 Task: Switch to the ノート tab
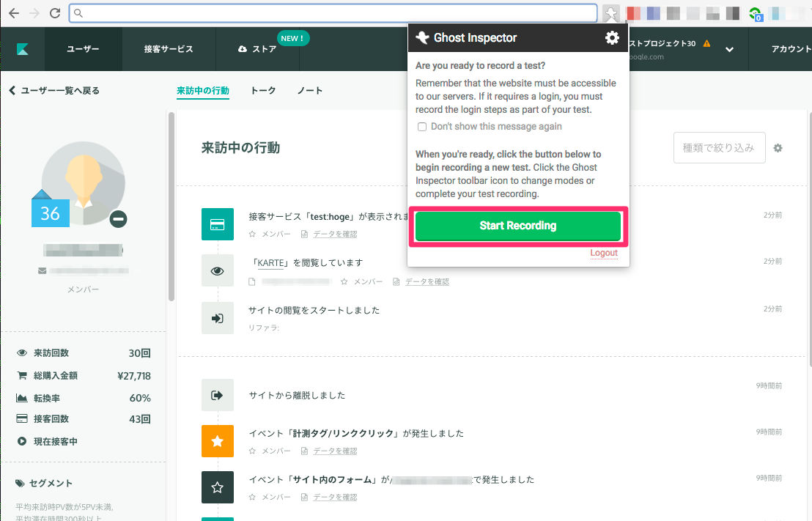coord(310,91)
